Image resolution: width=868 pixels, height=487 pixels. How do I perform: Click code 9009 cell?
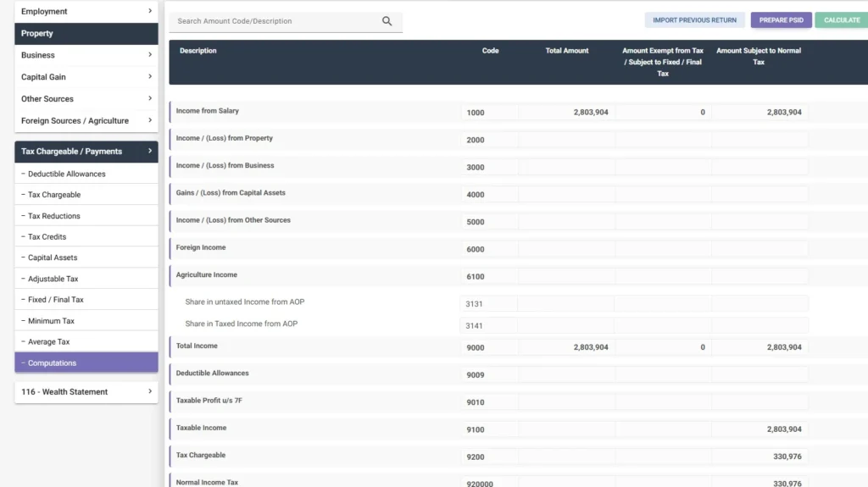point(489,374)
